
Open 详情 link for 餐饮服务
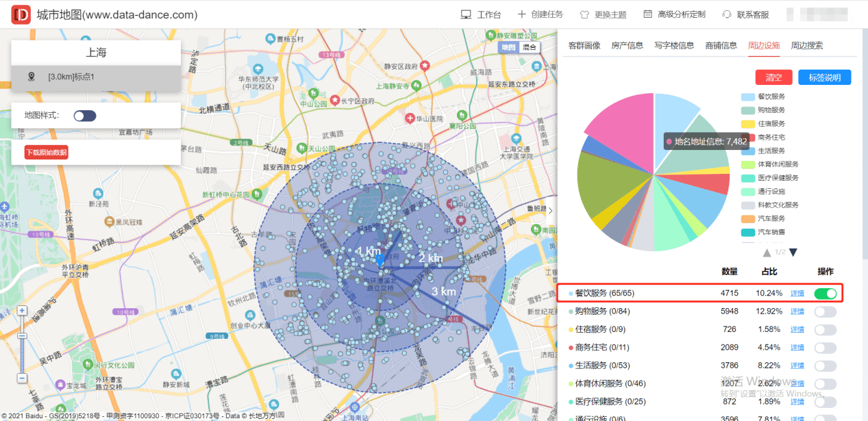[797, 294]
